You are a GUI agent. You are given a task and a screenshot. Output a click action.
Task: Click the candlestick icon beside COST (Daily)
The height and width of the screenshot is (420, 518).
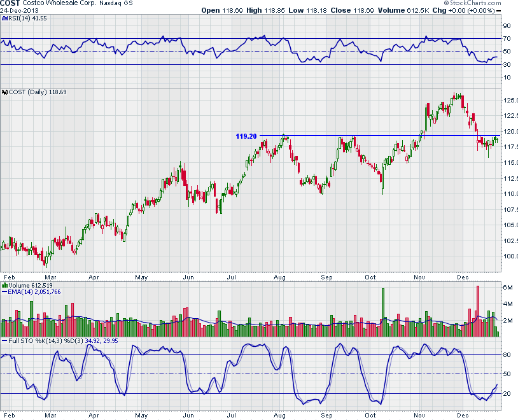click(x=5, y=92)
